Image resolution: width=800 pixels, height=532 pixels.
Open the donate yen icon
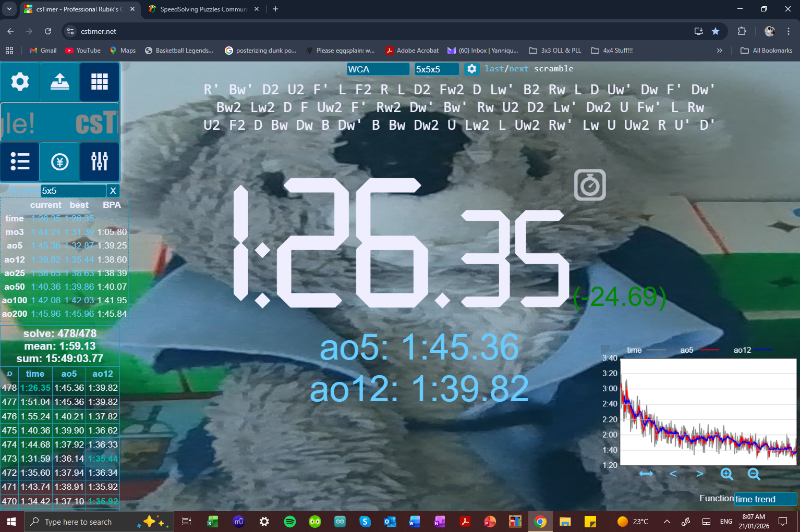click(x=59, y=162)
